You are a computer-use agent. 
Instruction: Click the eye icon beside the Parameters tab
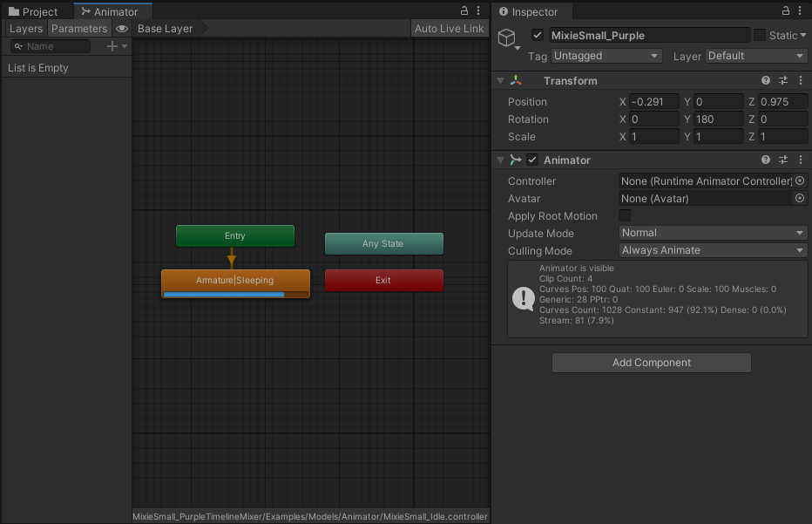click(x=121, y=28)
